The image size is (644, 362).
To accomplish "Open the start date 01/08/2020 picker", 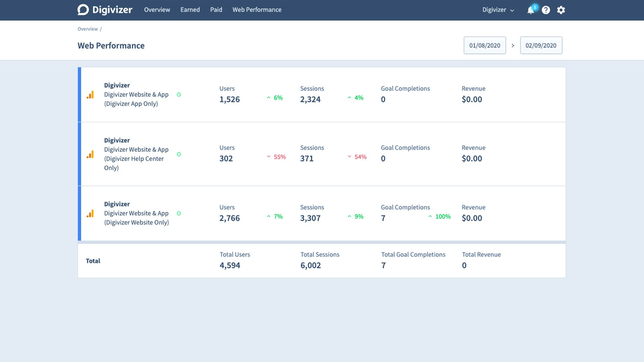I will (484, 46).
